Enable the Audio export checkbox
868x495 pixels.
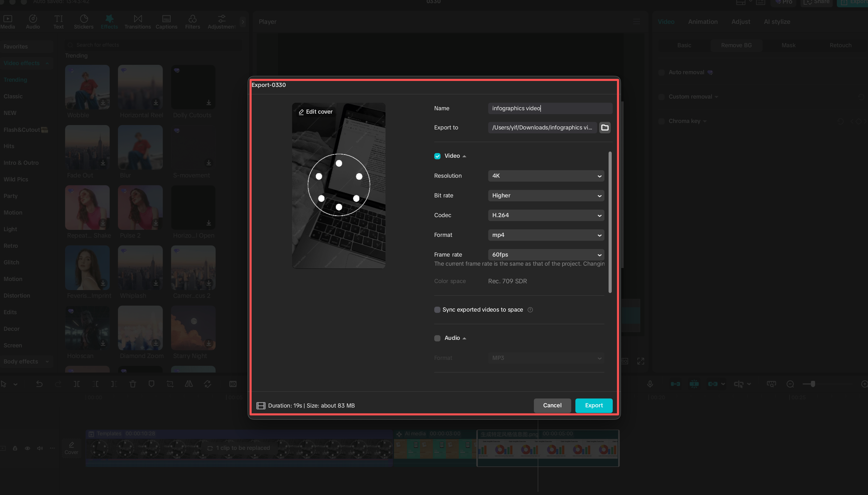[437, 338]
